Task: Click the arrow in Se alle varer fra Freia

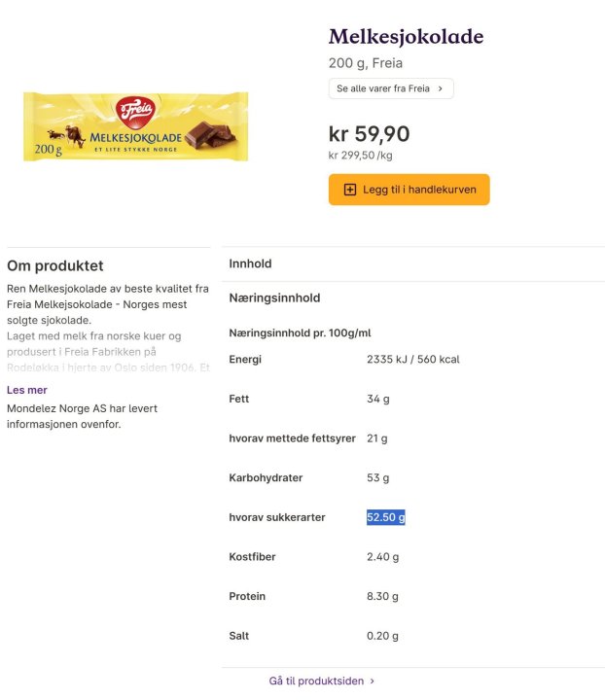Action: pos(440,88)
